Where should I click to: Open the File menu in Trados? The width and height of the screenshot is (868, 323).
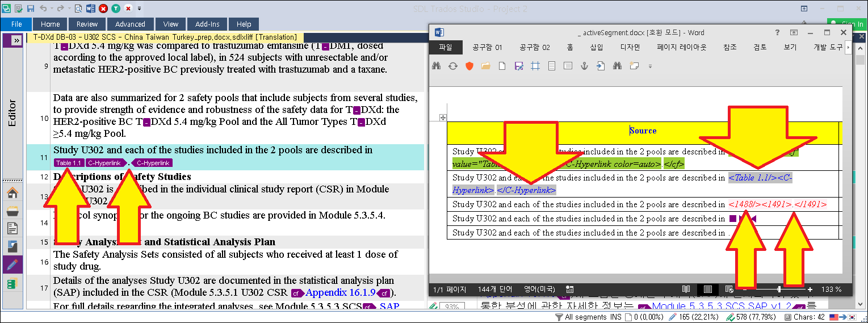tap(16, 24)
